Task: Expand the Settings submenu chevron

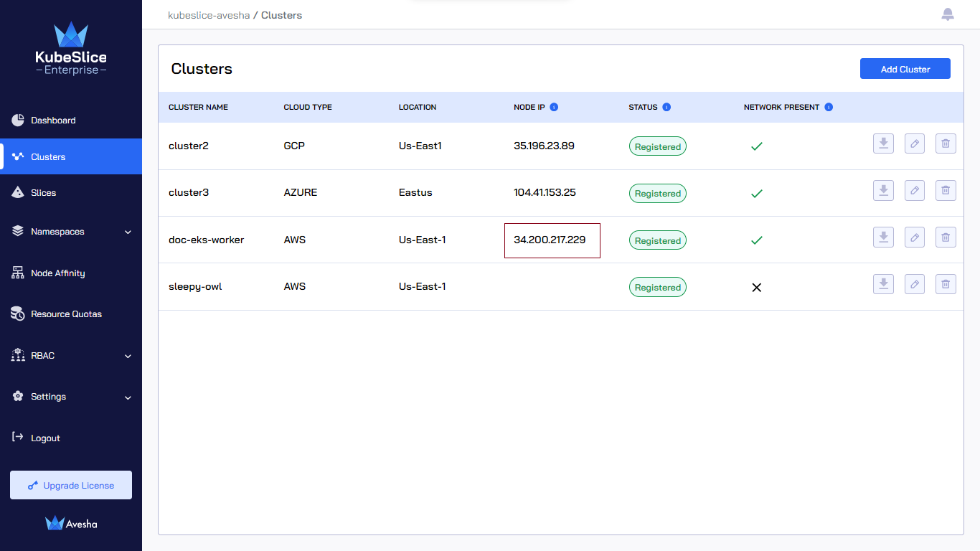Action: coord(128,397)
